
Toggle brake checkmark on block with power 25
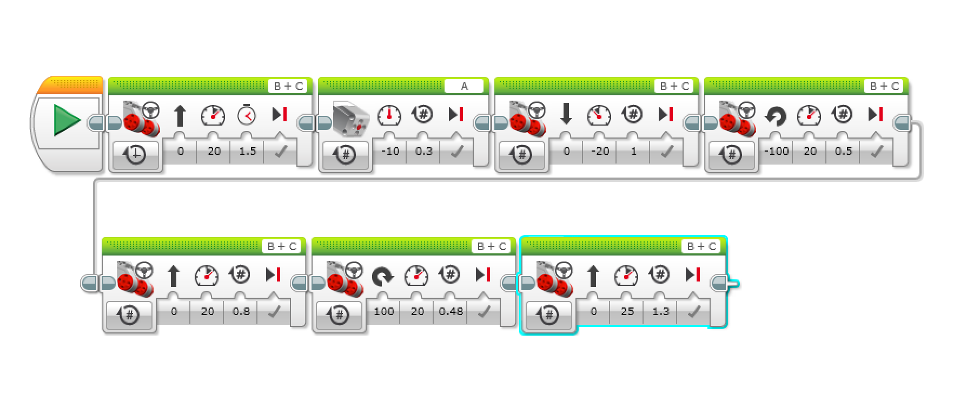point(693,312)
